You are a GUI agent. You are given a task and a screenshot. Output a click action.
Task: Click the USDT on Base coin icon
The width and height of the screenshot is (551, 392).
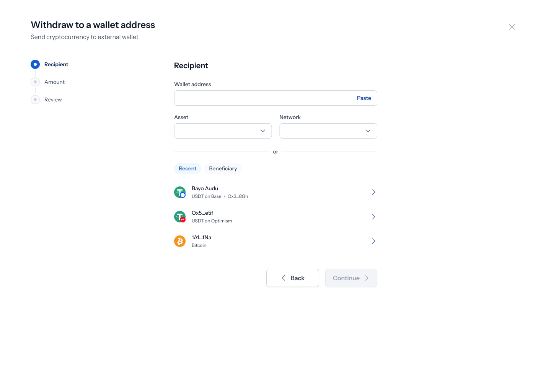(x=180, y=192)
